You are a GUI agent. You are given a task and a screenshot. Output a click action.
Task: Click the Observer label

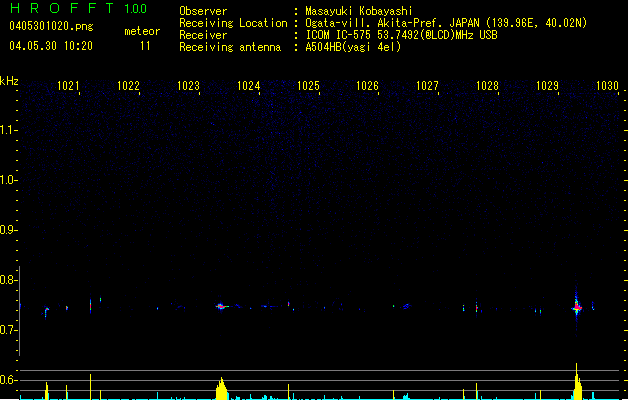[203, 11]
